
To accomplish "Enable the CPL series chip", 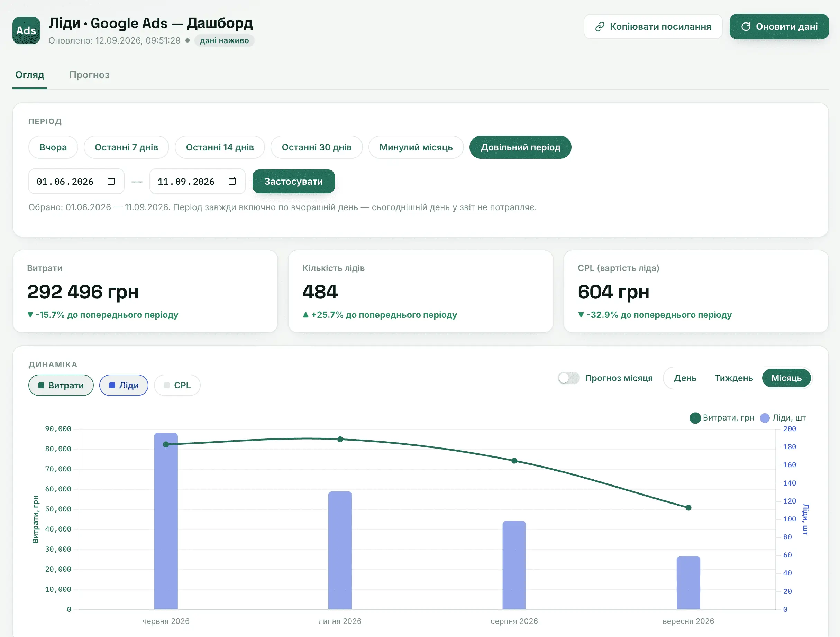I will tap(177, 385).
